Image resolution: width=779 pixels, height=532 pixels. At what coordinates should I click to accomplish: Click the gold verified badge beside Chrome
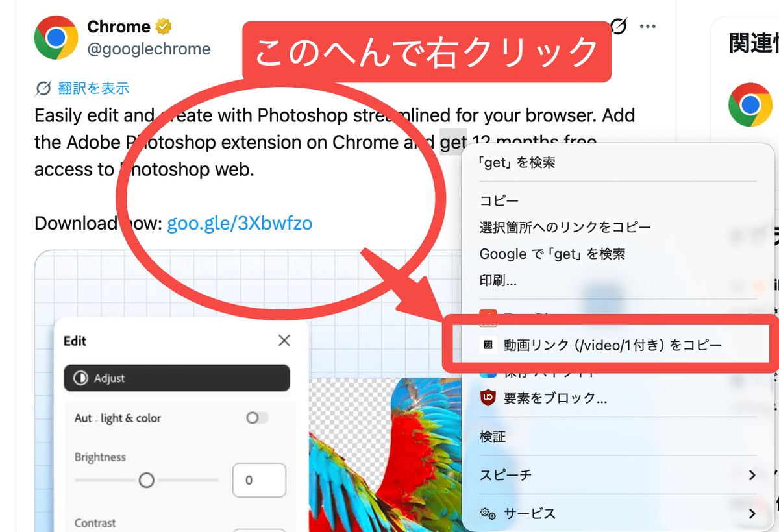click(164, 27)
